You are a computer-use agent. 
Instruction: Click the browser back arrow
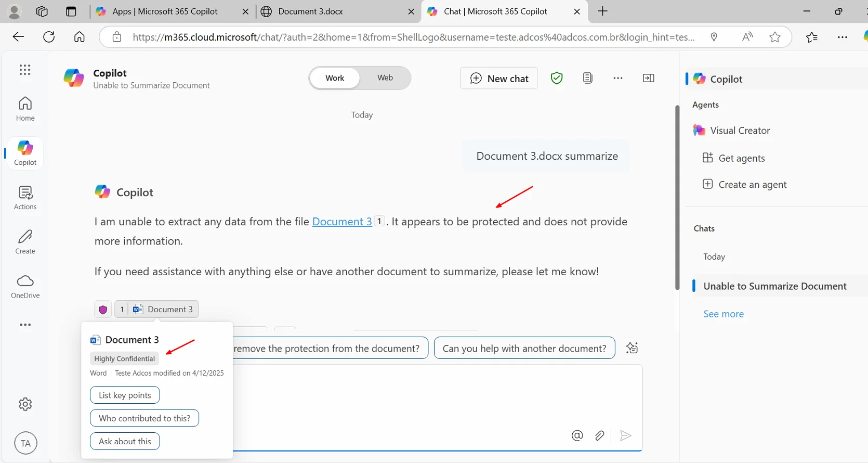(x=18, y=37)
